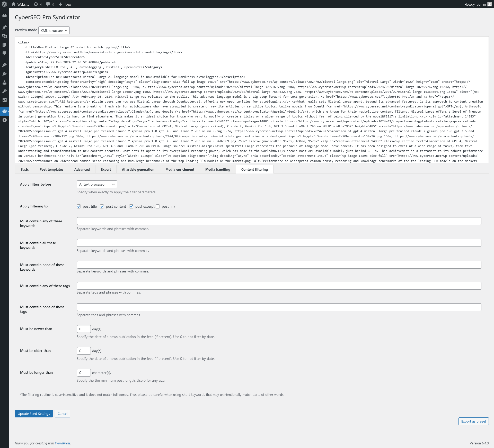
Task: Open the Media enrichment tab
Action: coord(180,169)
